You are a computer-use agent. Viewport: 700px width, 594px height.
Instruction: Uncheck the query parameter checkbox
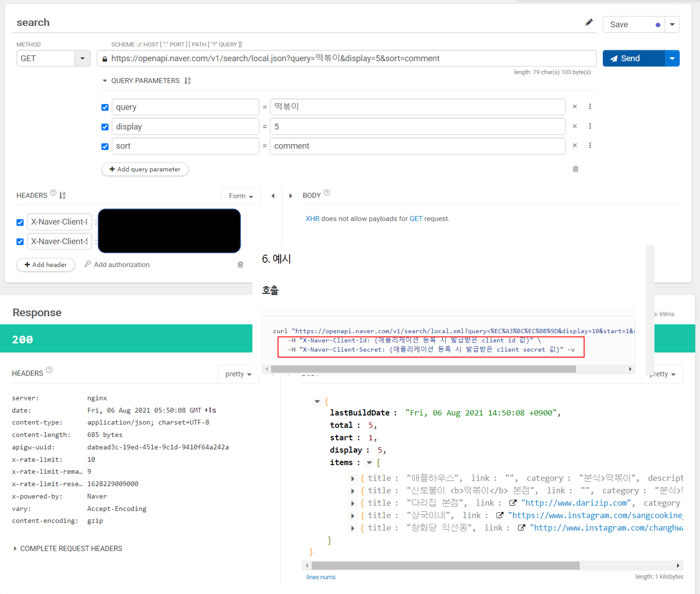coord(105,107)
